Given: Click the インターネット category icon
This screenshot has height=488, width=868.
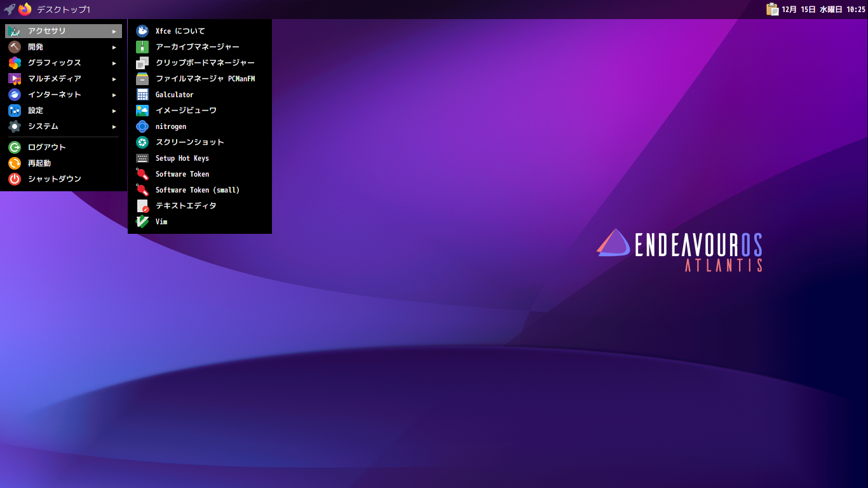Looking at the screenshot, I should (15, 95).
